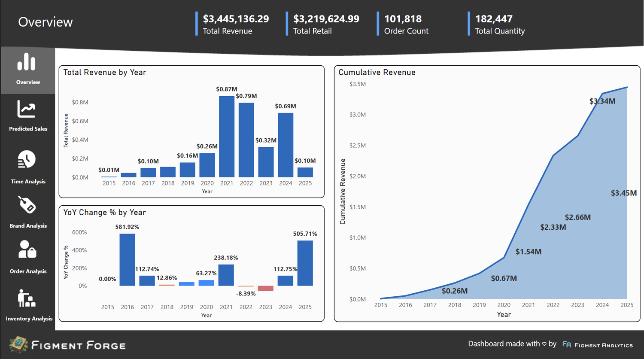Viewport: 644px width, 359px height.
Task: Select the 2016 YoY bar 581.92%
Action: tap(127, 260)
